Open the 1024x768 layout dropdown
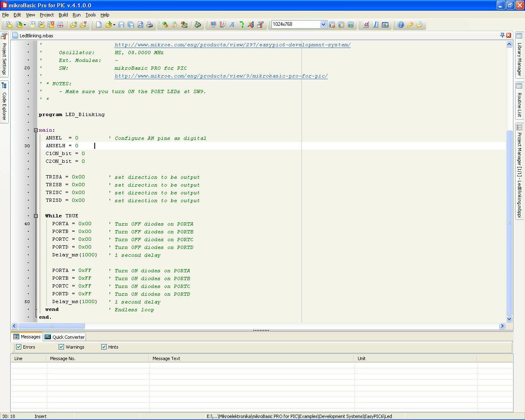525x420 pixels. coord(323,25)
